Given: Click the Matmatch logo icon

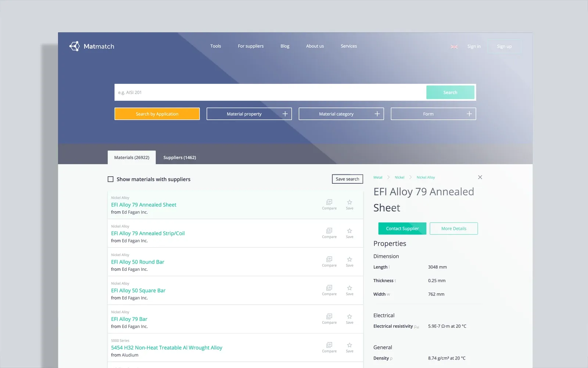Looking at the screenshot, I should coord(75,46).
